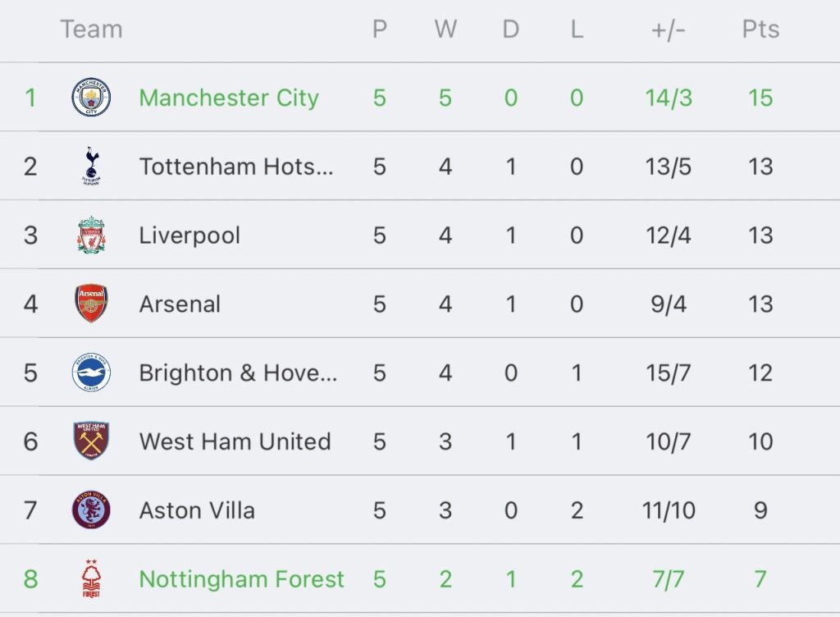The height and width of the screenshot is (617, 840).
Task: Click the West Ham United crest
Action: 91,441
